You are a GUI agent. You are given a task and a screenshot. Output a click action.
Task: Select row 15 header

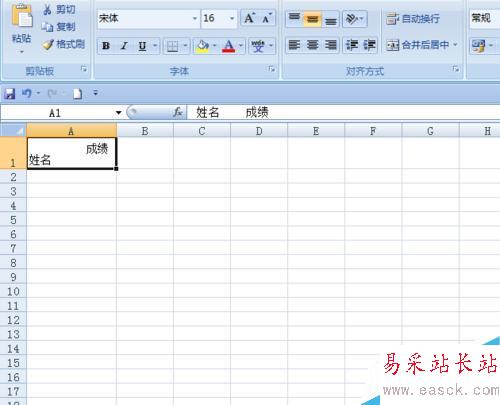13,363
